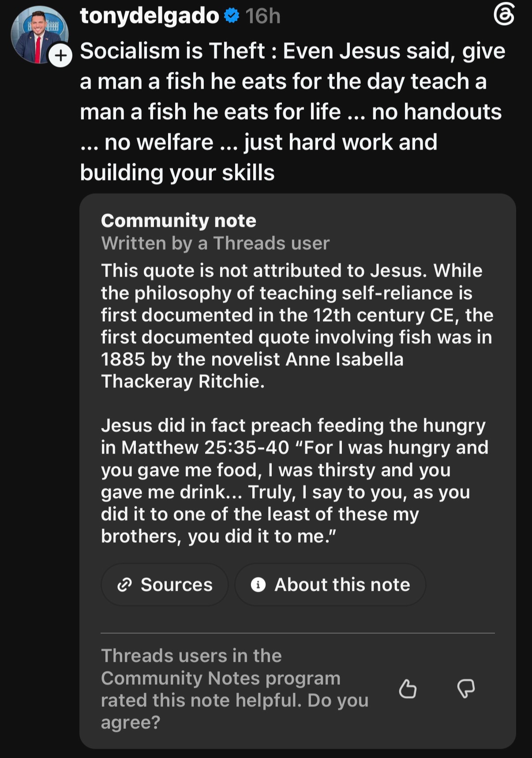The image size is (532, 758).
Task: Open the post text starting Socialism is Theft
Action: pos(292,112)
